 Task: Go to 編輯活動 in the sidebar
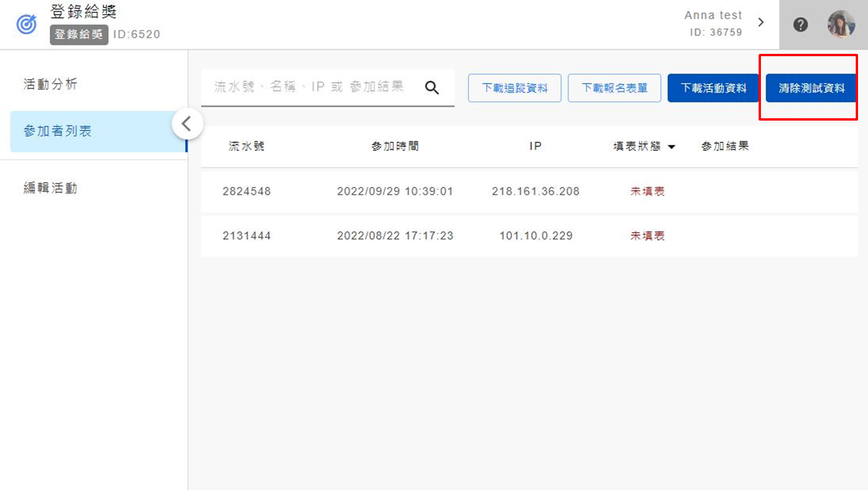coord(50,188)
